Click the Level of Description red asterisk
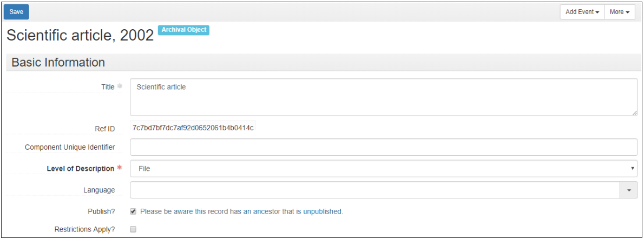644x239 pixels. coord(120,168)
